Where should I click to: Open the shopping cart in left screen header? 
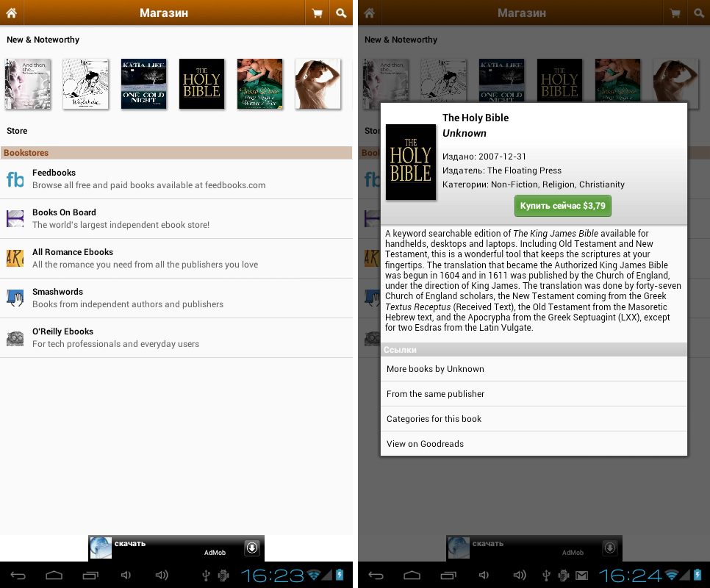coord(317,12)
